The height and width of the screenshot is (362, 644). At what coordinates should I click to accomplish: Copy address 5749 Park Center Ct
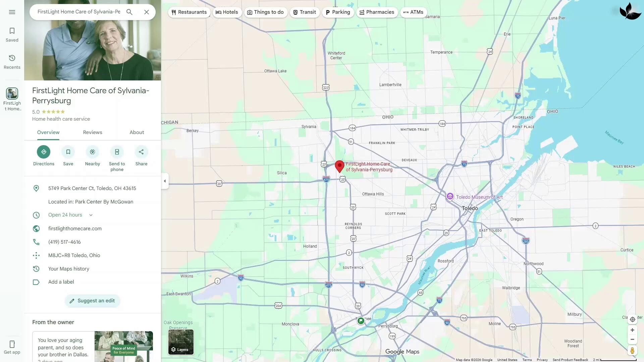(x=92, y=188)
